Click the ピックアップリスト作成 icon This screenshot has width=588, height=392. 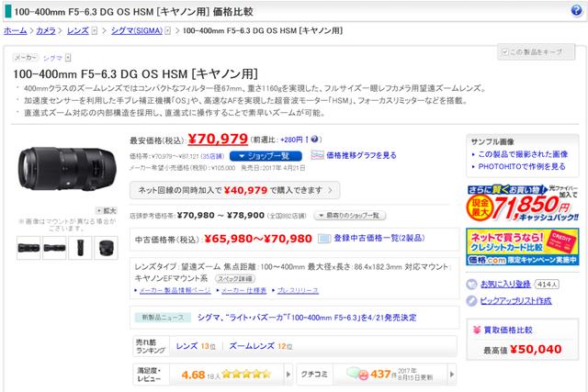pos(471,301)
